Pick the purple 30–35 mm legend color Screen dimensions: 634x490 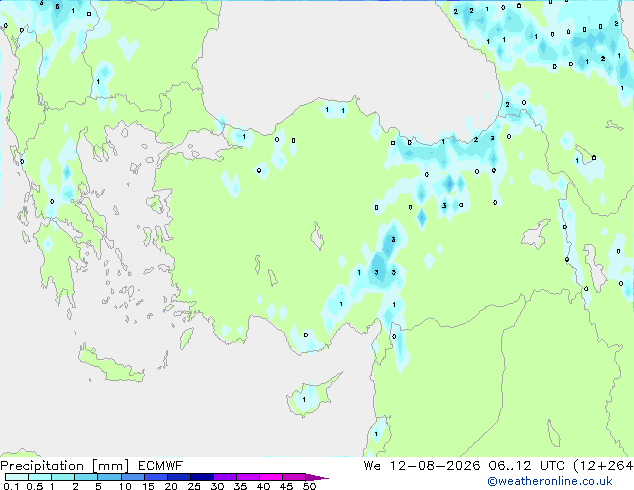[225, 477]
